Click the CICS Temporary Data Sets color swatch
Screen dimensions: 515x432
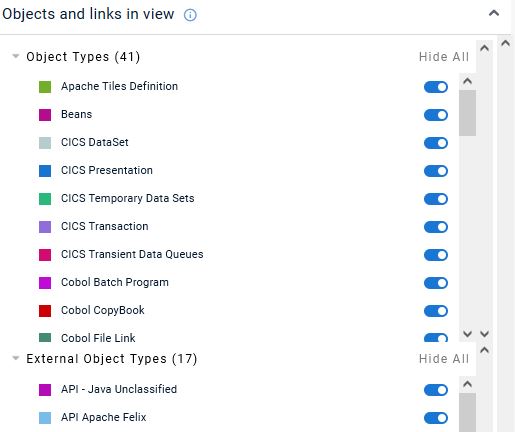pos(45,199)
